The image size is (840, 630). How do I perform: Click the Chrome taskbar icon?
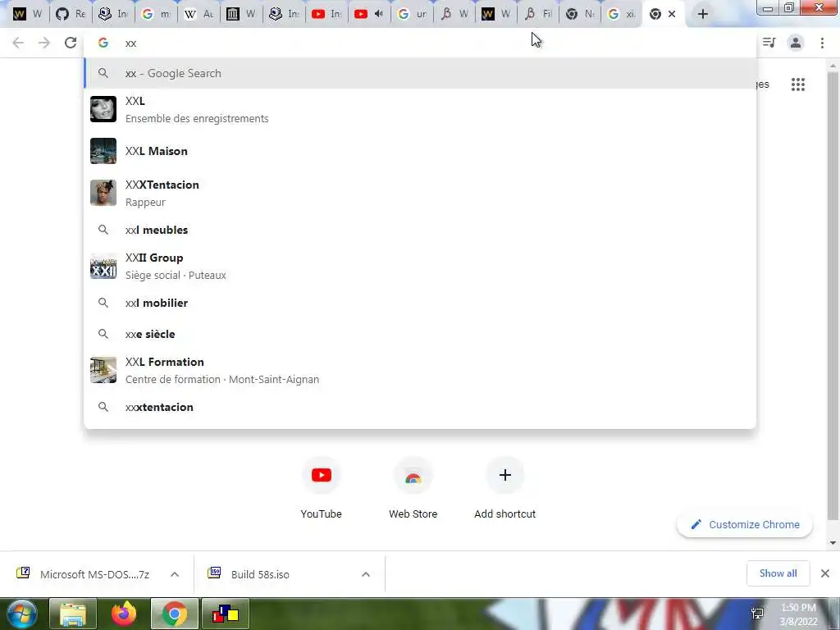tap(174, 614)
